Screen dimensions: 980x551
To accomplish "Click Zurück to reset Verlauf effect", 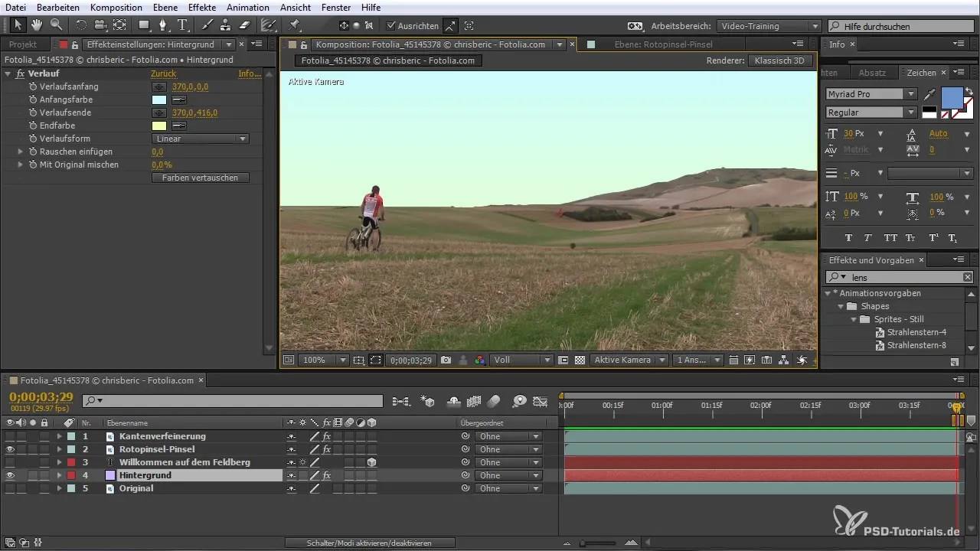I will tap(163, 74).
